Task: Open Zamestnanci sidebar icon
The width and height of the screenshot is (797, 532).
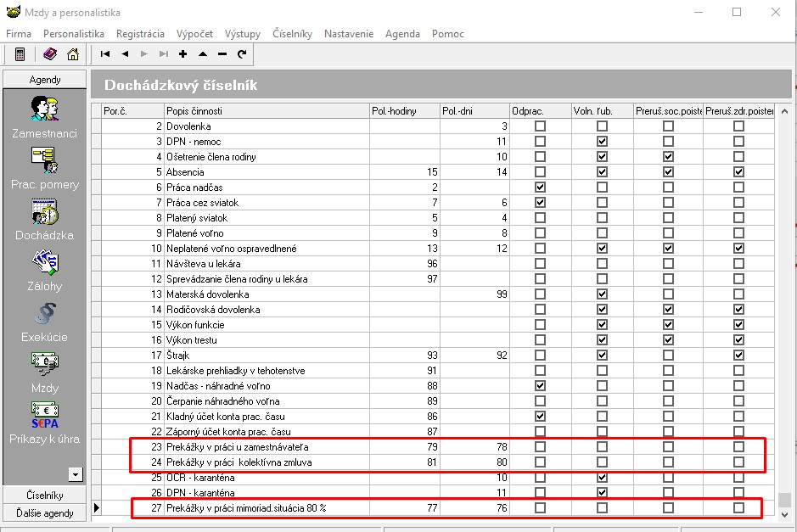Action: (45, 109)
